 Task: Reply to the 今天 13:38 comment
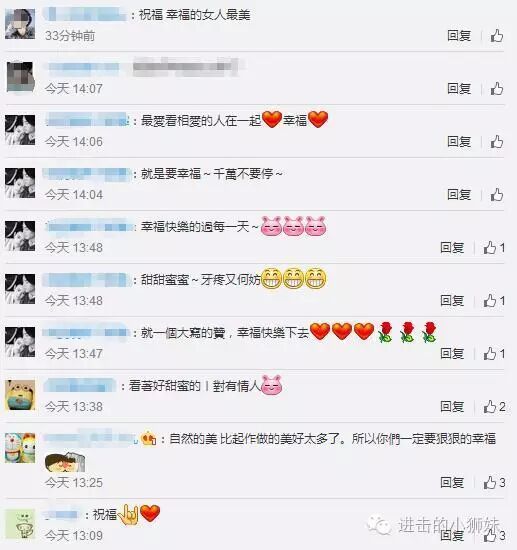(452, 407)
